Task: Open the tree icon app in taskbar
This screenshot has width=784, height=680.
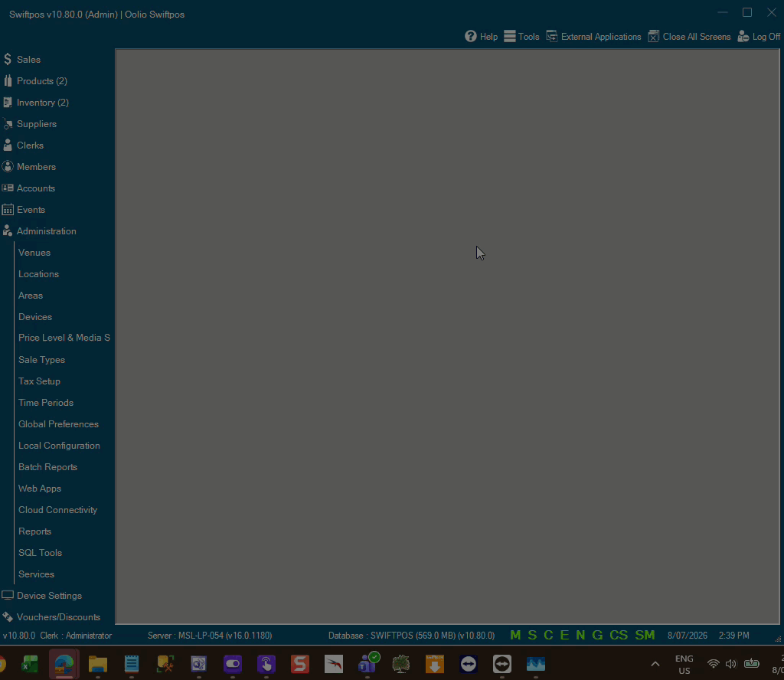Action: [401, 664]
